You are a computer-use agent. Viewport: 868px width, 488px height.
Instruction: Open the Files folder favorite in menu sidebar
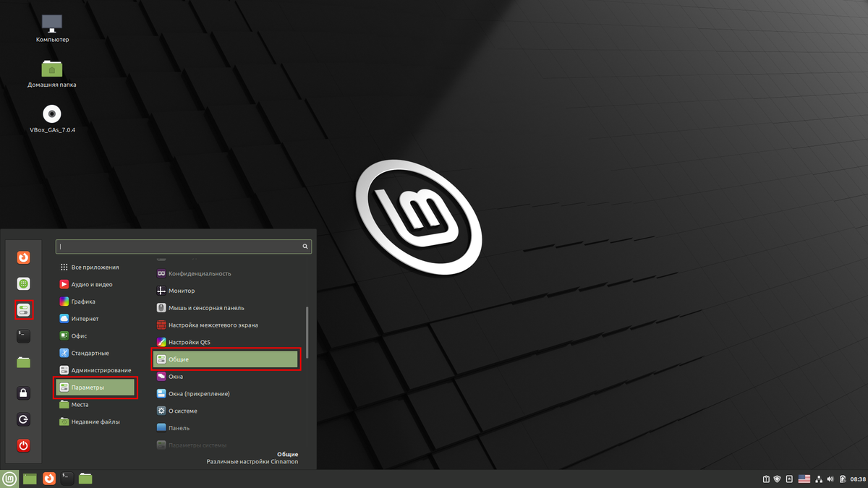[24, 362]
